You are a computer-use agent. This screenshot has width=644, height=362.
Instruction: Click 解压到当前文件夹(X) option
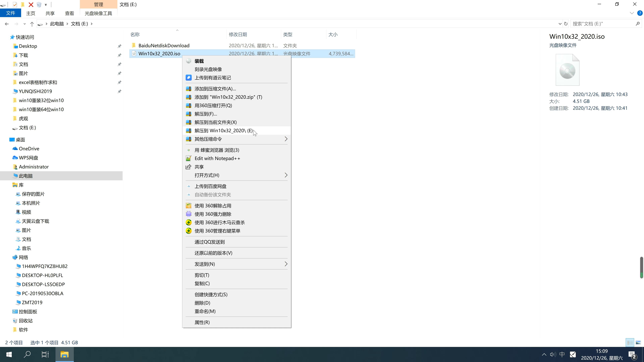pos(215,122)
